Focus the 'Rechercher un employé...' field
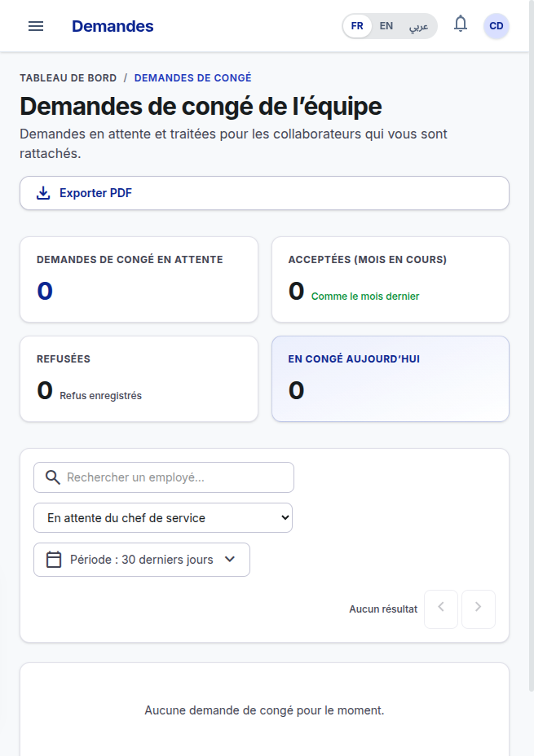Screen dimensions: 534x756 pos(164,477)
